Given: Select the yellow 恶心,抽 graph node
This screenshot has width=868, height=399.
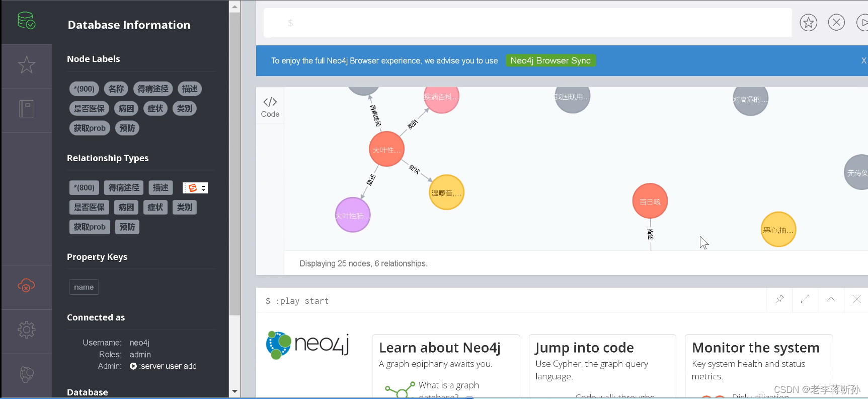Looking at the screenshot, I should tap(778, 230).
